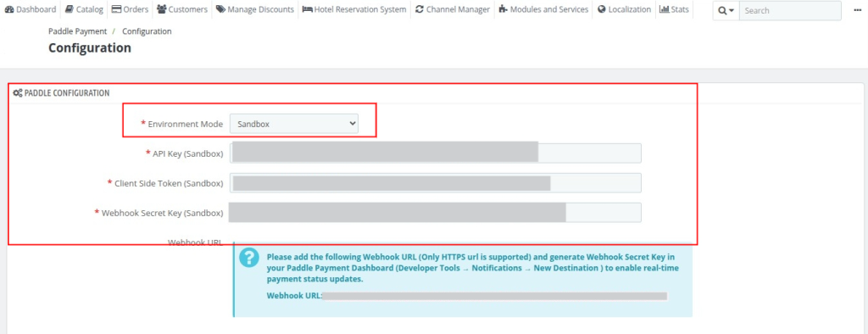
Task: Click the search magnifier dropdown
Action: click(x=726, y=10)
